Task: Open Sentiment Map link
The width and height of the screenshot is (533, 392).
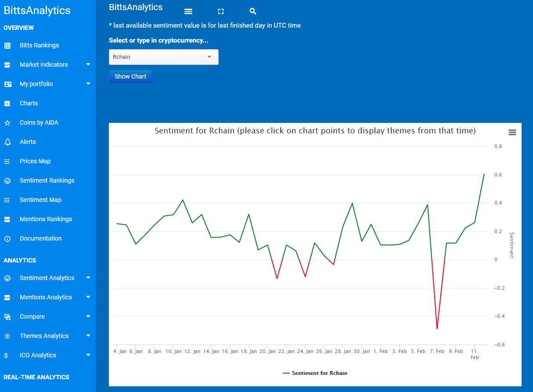Action: pyautogui.click(x=40, y=200)
